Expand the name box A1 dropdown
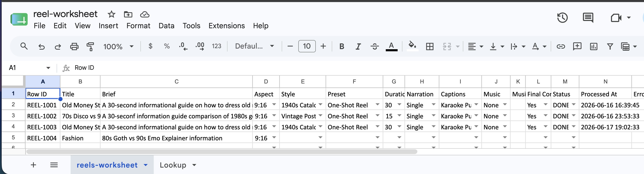This screenshot has height=174, width=644. [x=48, y=68]
